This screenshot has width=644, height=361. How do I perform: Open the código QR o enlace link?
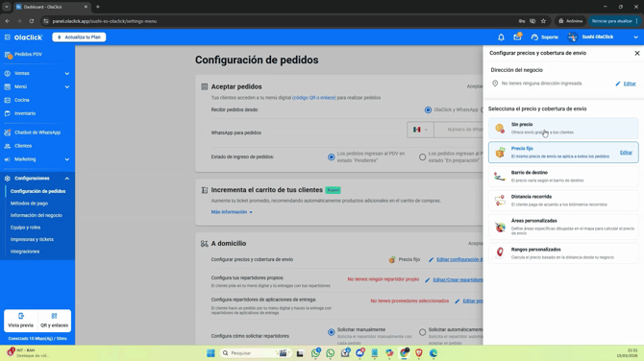pos(313,98)
